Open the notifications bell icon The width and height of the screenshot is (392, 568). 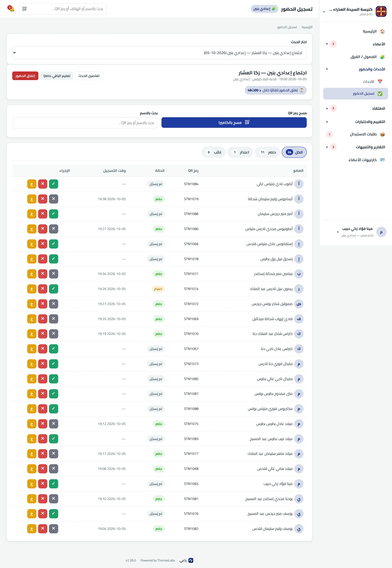11,9
